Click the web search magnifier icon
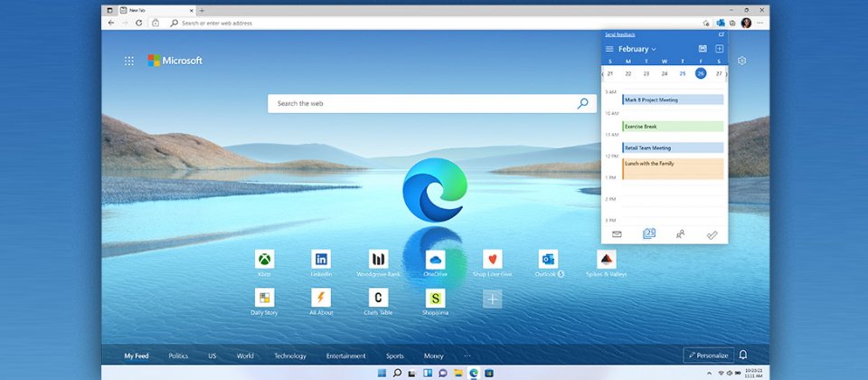This screenshot has width=868, height=380. point(583,103)
